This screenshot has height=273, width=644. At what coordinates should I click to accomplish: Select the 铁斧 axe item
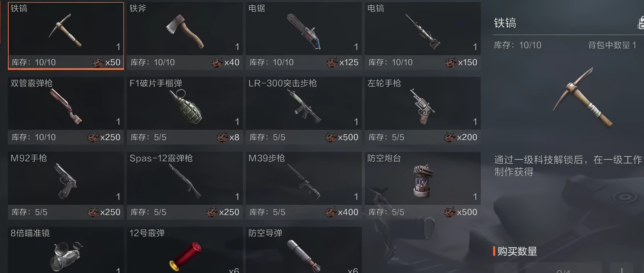tap(185, 36)
